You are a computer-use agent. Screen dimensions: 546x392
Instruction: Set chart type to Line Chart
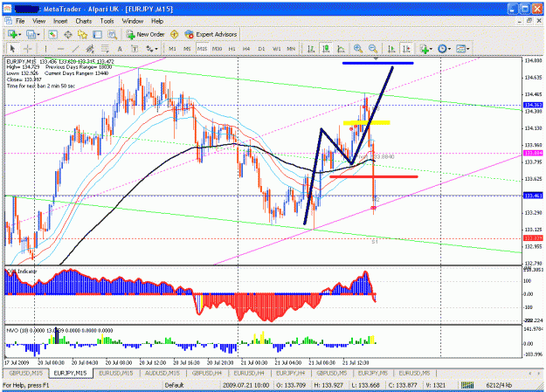341,49
